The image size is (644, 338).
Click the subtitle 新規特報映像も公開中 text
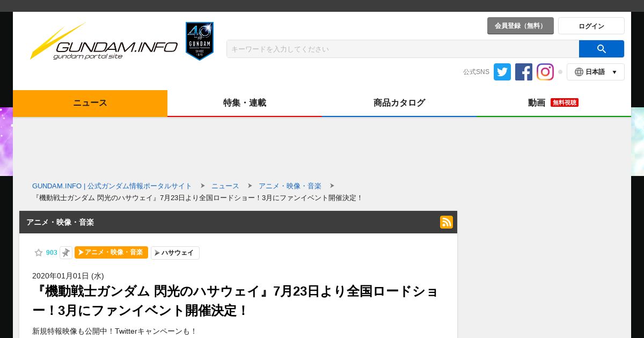tap(115, 332)
